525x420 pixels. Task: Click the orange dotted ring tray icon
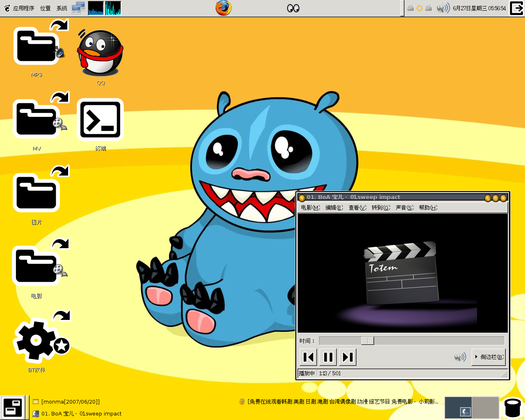pyautogui.click(x=420, y=8)
